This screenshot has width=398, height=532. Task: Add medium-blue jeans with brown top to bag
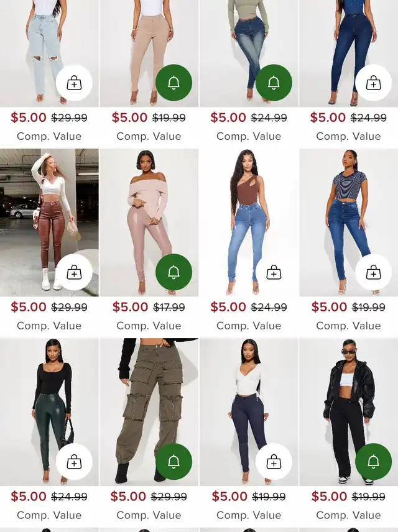click(274, 272)
